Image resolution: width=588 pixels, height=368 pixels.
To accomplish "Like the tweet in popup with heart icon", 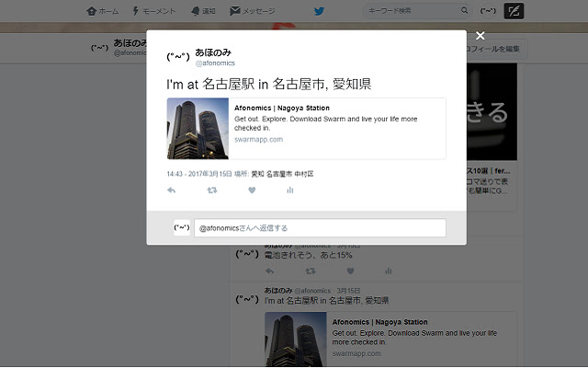I will (252, 190).
